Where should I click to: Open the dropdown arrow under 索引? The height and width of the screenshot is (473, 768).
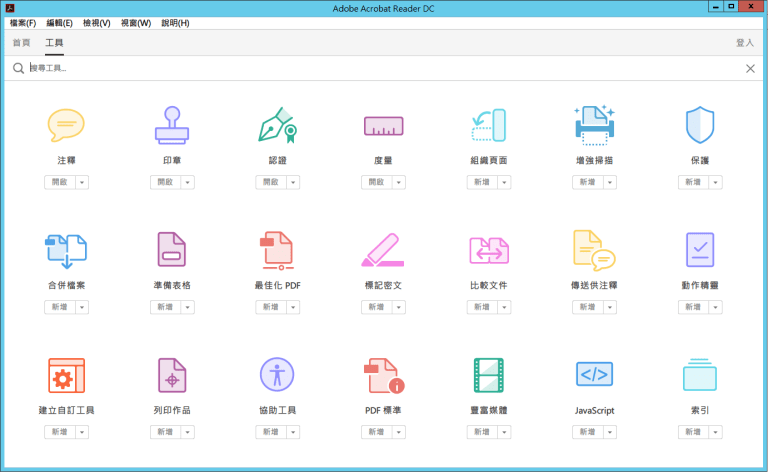click(716, 432)
